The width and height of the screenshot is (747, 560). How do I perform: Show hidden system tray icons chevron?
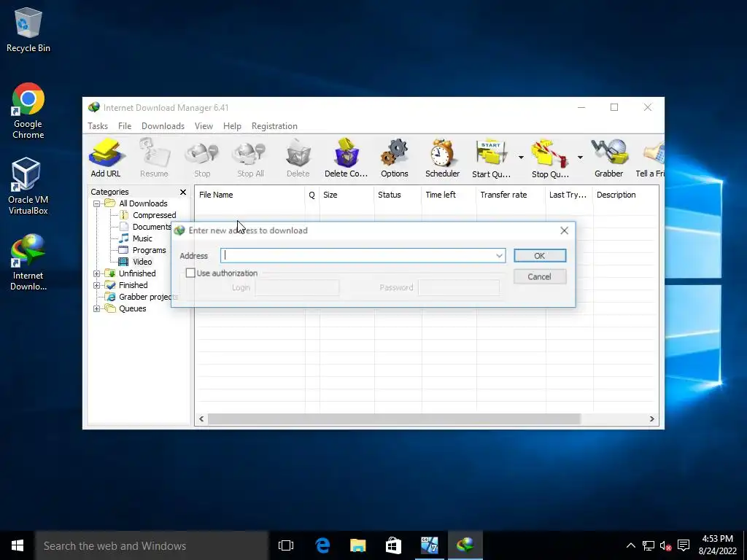[x=630, y=545]
